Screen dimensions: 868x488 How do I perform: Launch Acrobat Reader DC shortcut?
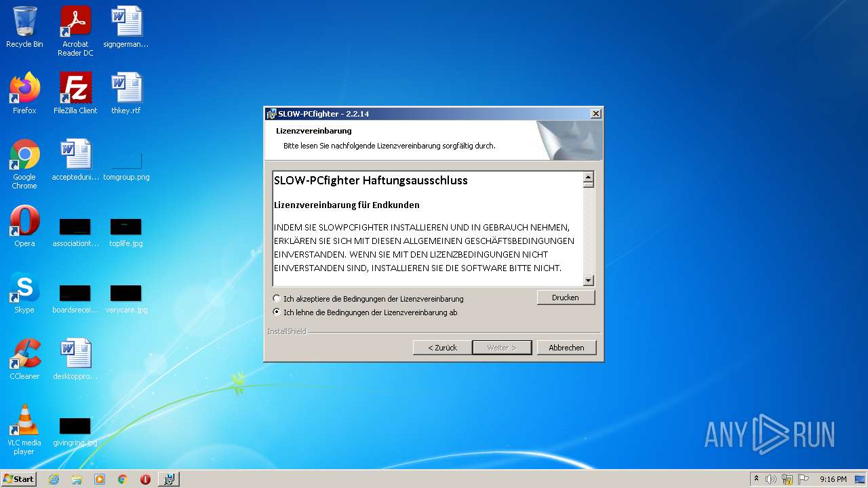coord(75,31)
